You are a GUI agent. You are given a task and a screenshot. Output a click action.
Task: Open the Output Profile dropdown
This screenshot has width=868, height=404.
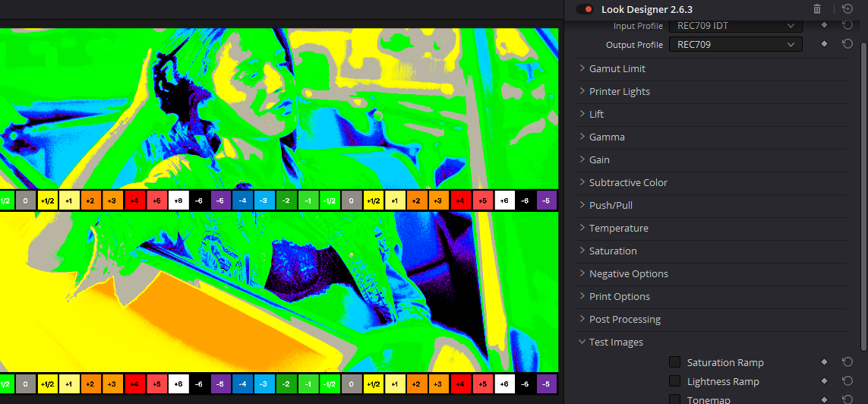736,44
